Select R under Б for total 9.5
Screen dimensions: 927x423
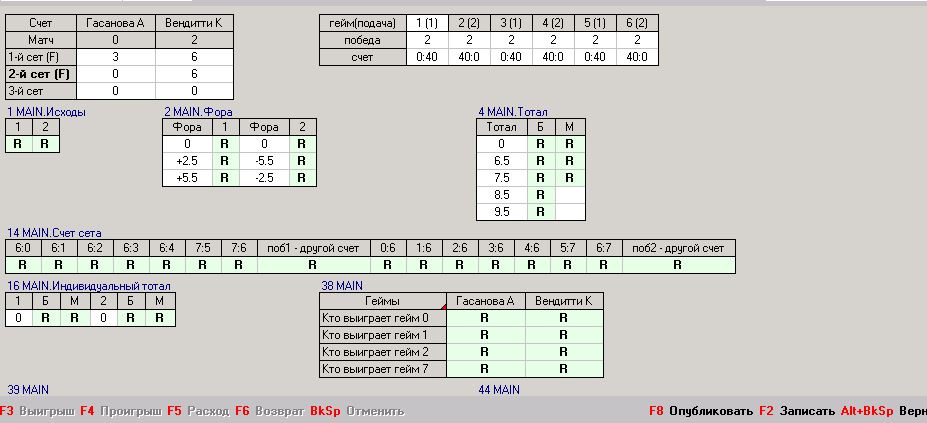coord(540,212)
